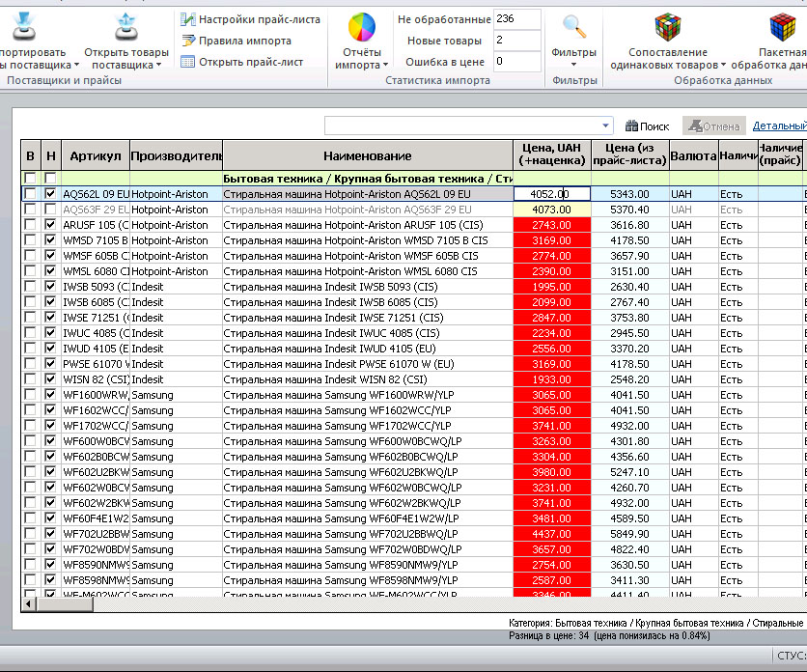Check B checkbox for ARUSF 105 row
Viewport: 807px width, 672px height.
[30, 225]
